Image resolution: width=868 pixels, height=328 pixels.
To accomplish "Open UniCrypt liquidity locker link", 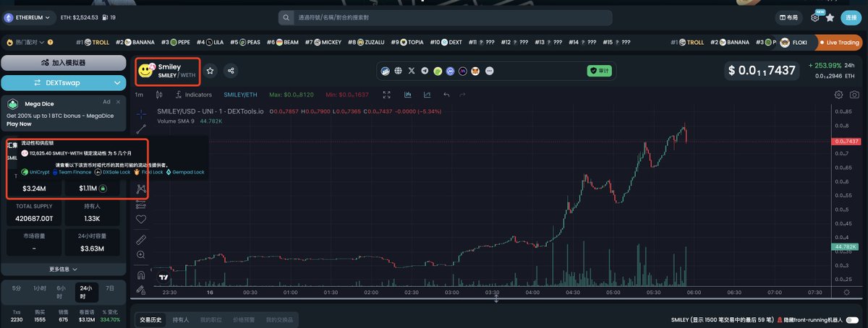I will coord(35,173).
